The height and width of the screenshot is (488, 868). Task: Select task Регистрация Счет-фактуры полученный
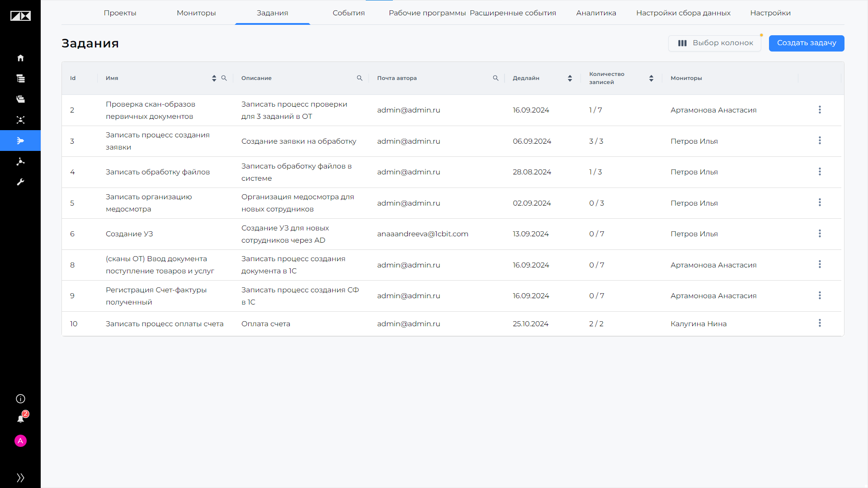(156, 296)
